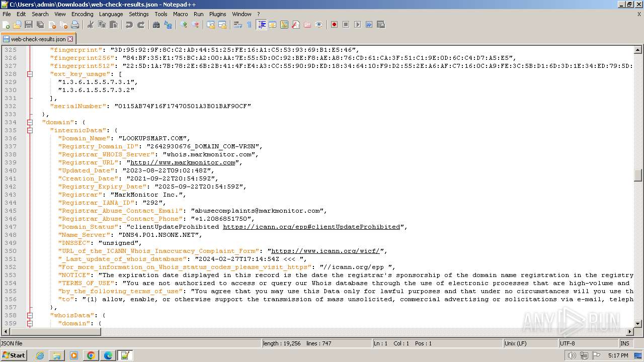Click the Zoom Out toolbar icon
Screen dimensions: 644x362
pyautogui.click(x=195, y=25)
